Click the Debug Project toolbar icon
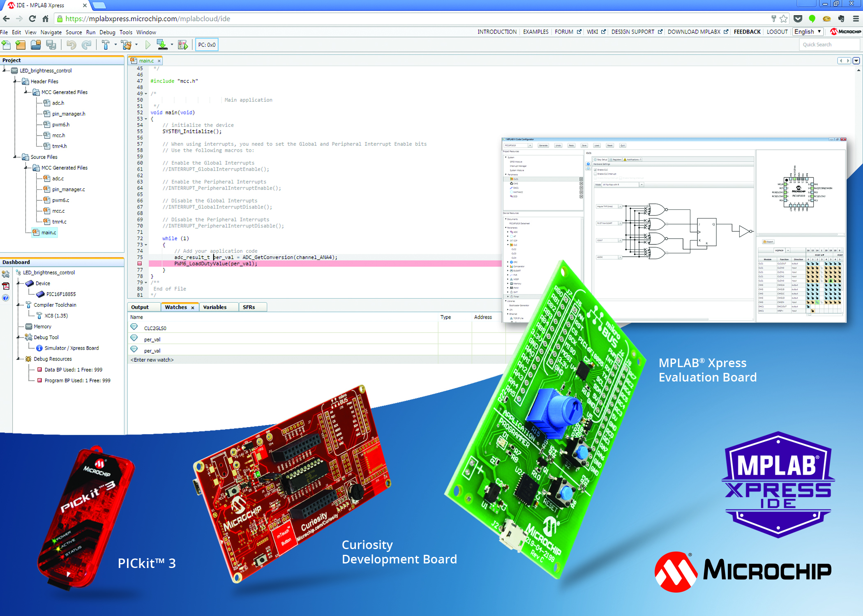 click(183, 45)
